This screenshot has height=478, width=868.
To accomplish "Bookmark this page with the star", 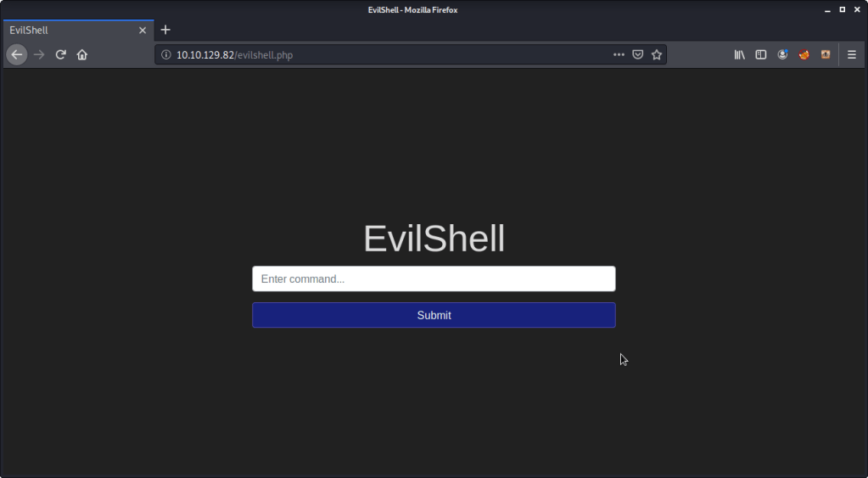I will click(657, 54).
